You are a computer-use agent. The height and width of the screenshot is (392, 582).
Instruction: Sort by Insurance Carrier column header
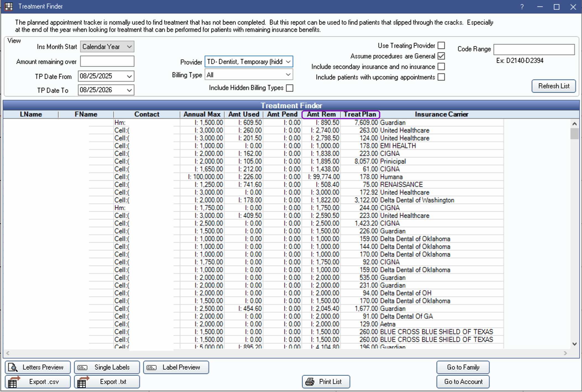pyautogui.click(x=441, y=114)
